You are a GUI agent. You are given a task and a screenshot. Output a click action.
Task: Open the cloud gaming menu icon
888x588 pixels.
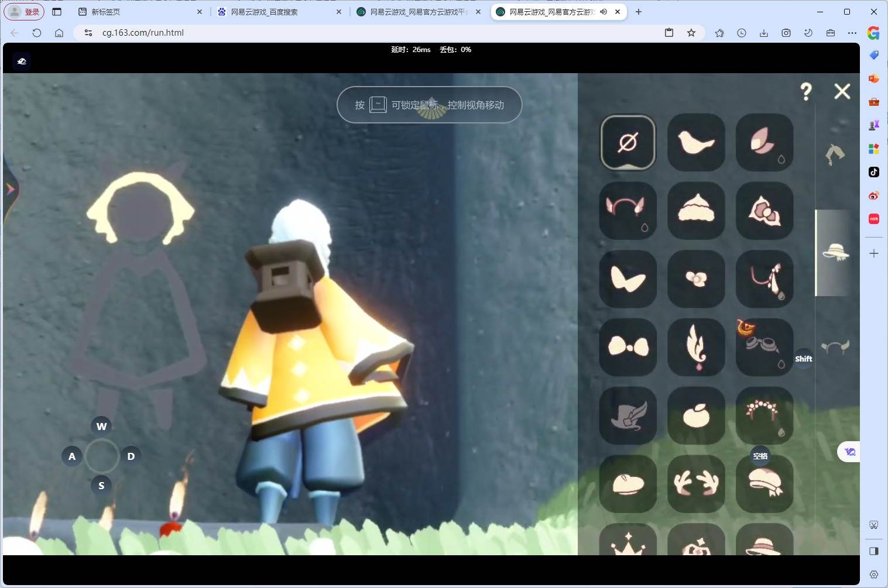click(22, 61)
